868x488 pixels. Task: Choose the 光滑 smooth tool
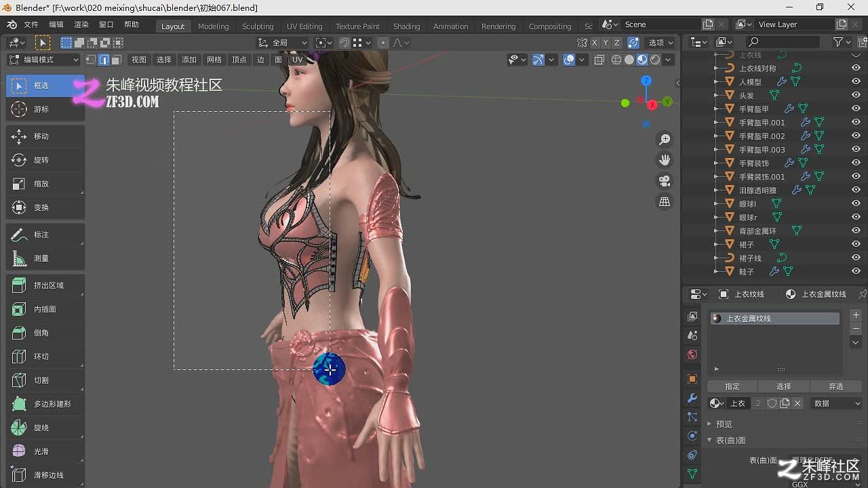pos(45,451)
